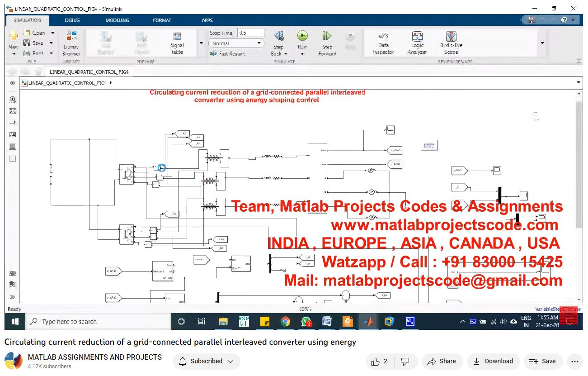Expand the Review Results gallery dropdown
The width and height of the screenshot is (588, 376).
click(x=542, y=43)
